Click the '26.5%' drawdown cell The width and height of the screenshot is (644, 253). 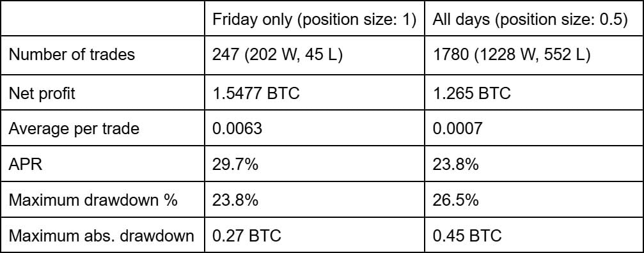click(x=534, y=201)
